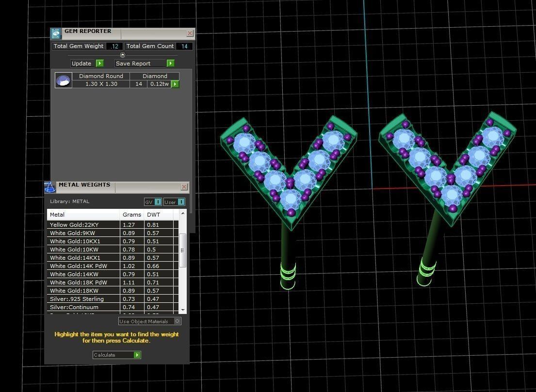Click the Diamond Round gem thumbnail
The width and height of the screenshot is (536, 392).
pyautogui.click(x=64, y=80)
